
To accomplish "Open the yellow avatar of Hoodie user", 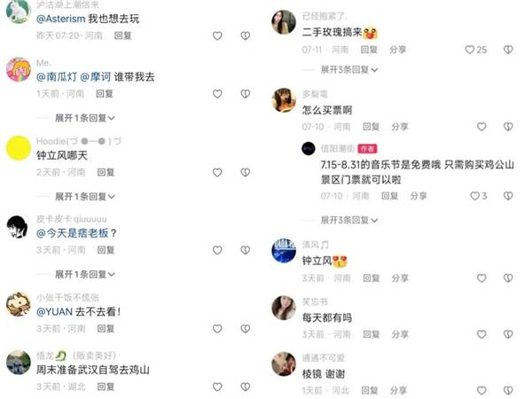I will click(19, 148).
